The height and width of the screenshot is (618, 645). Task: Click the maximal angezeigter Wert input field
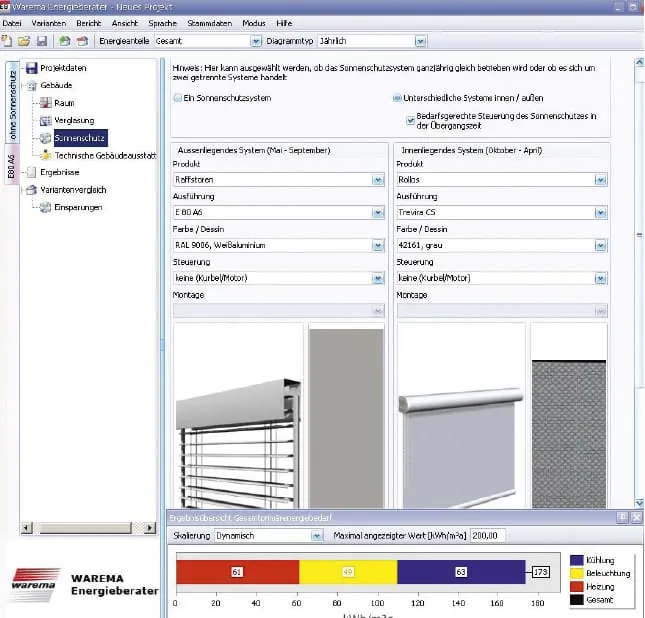coord(488,535)
